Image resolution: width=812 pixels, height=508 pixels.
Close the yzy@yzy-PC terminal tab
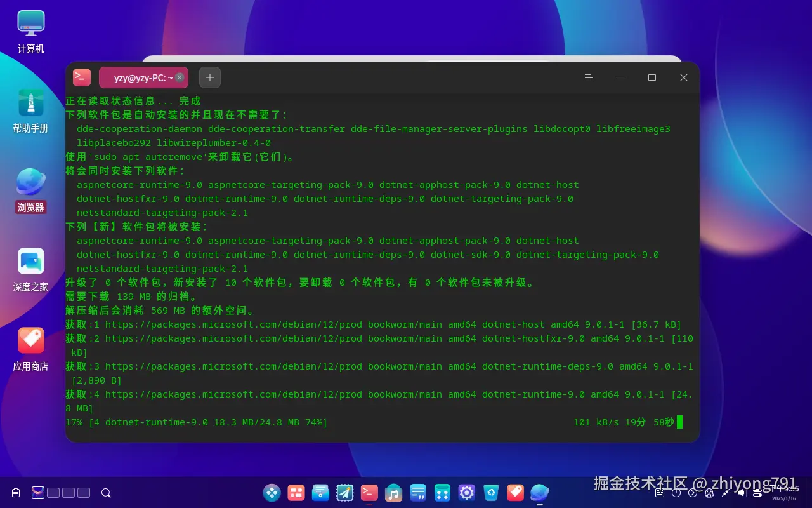click(180, 77)
